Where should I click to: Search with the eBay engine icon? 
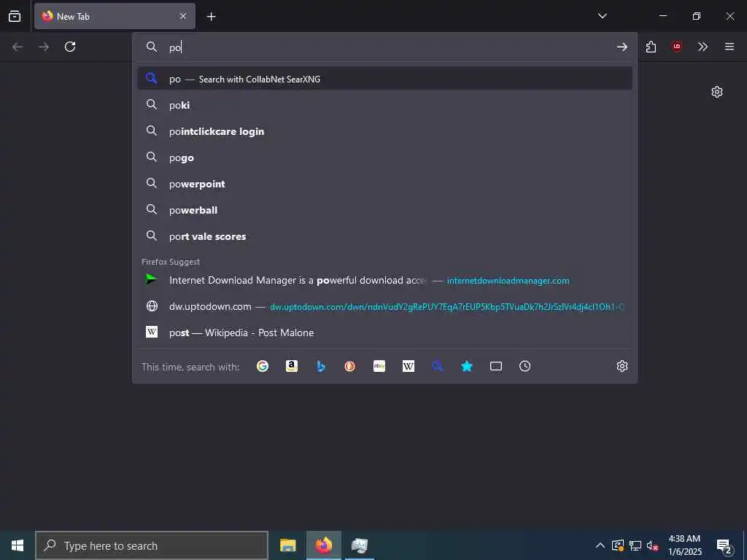(x=379, y=366)
